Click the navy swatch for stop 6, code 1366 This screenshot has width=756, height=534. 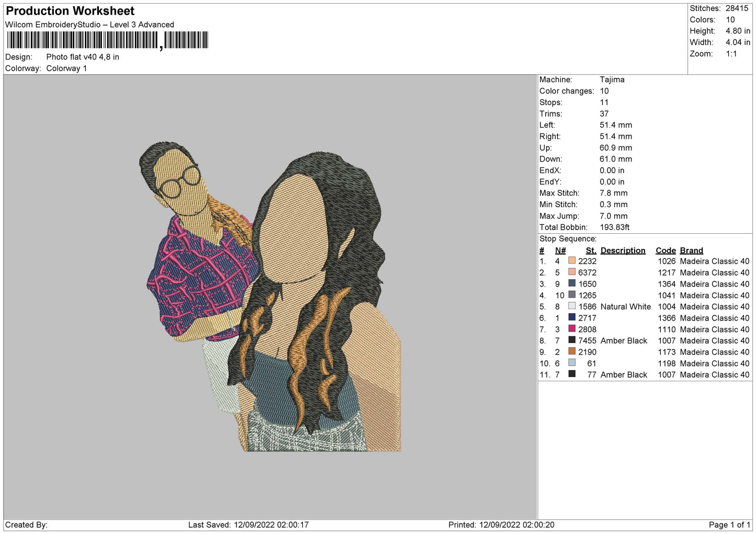pos(572,317)
